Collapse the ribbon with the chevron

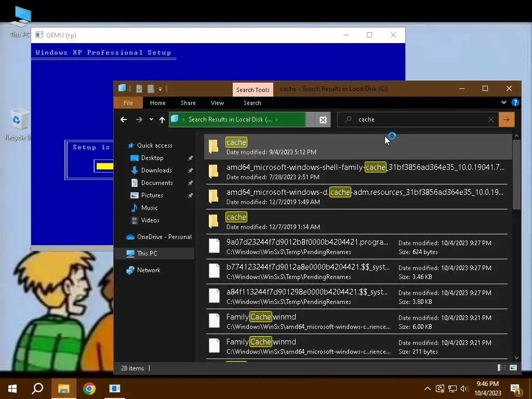coord(504,102)
